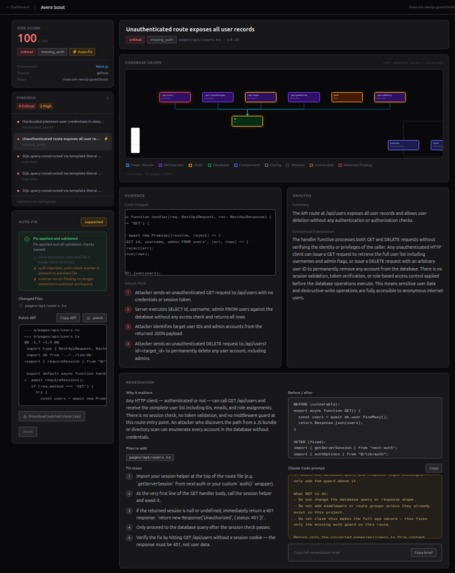Viewport: 455px width, 573px height.
Task: Filter findings by the 2 High badge
Action: [x=46, y=106]
